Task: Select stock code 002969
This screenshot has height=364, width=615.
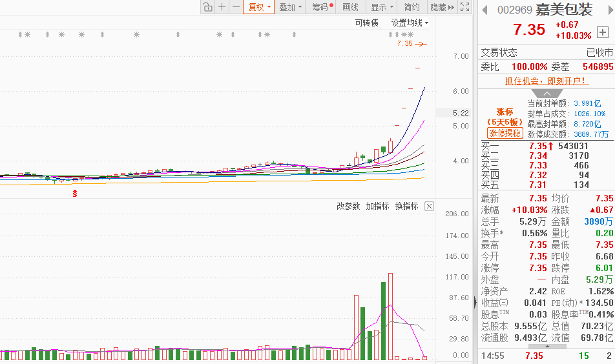Action: click(x=514, y=10)
